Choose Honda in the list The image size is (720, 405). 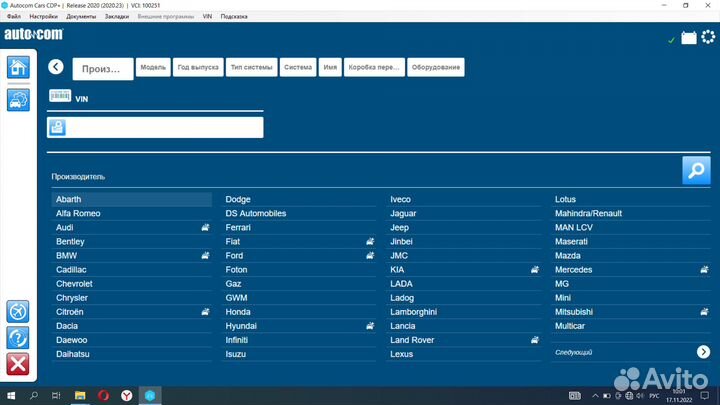coord(299,312)
